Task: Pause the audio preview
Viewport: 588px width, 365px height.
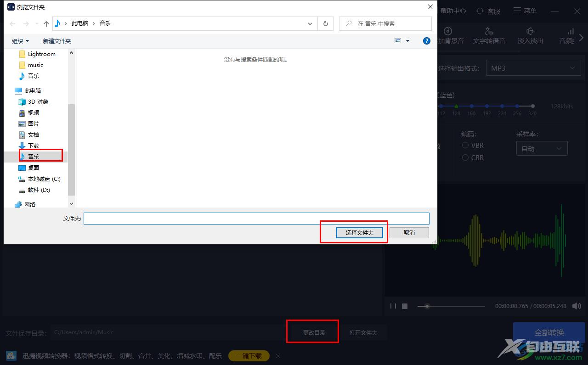Action: click(393, 306)
